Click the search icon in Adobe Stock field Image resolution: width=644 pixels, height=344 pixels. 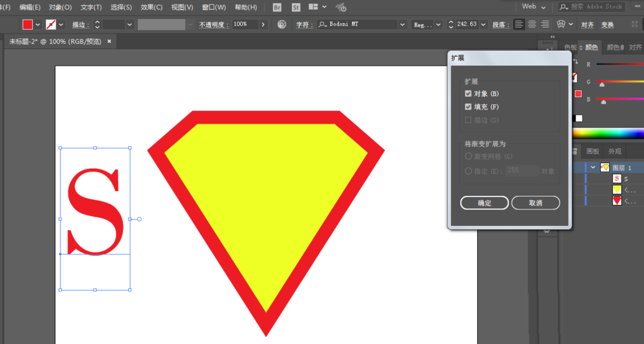pyautogui.click(x=564, y=7)
